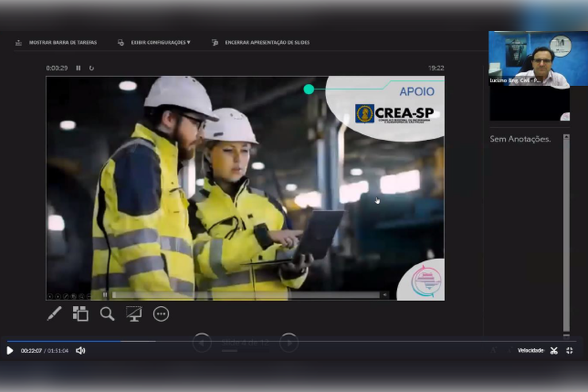Screen dimensions: 588x392
Task: Go to the previous slide arrow
Action: tap(202, 343)
